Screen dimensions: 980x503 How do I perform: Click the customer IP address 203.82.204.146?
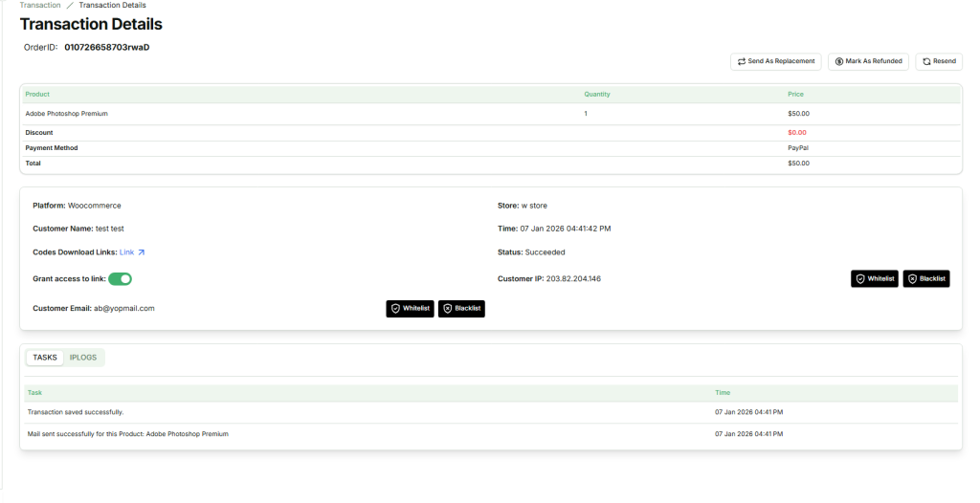573,279
